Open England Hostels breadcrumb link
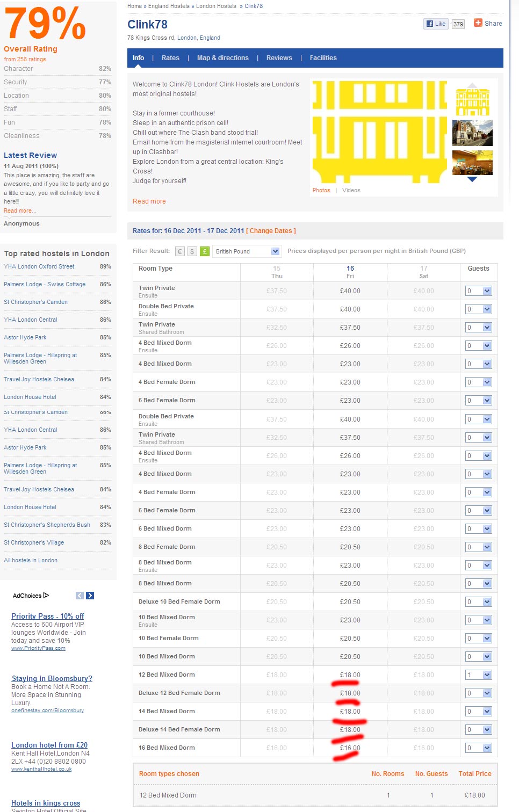519x812 pixels. 169,6
